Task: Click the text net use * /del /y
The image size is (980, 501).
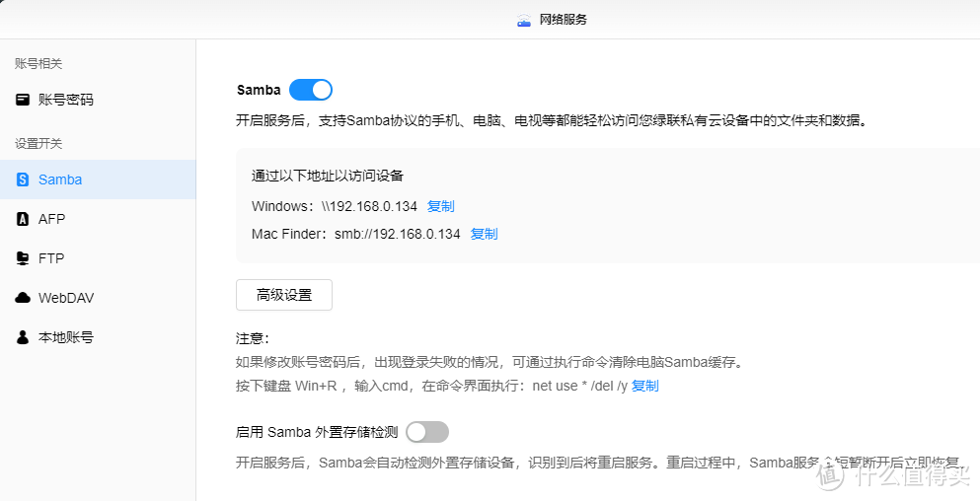Action: tap(579, 386)
